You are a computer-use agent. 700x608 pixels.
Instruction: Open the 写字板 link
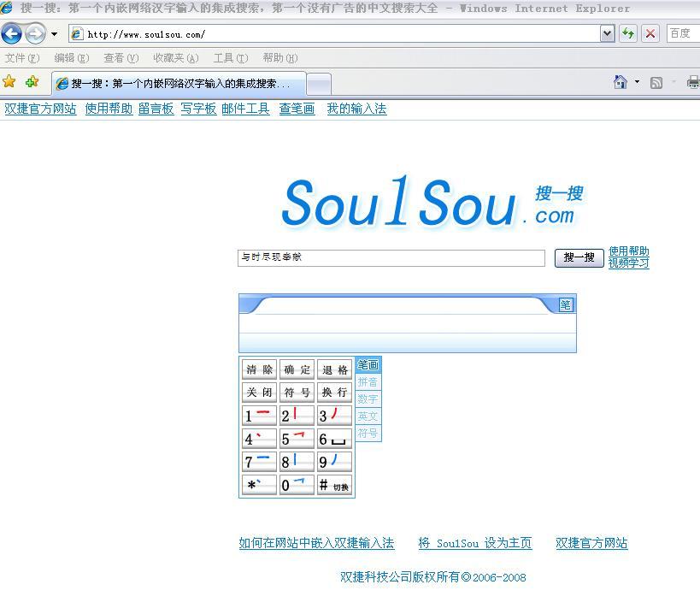[x=198, y=109]
